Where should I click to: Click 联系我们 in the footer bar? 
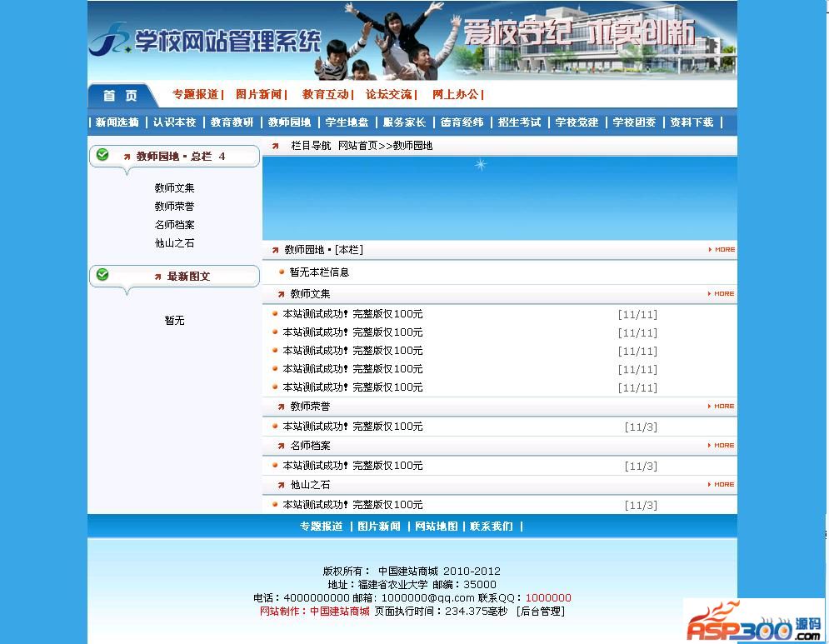pyautogui.click(x=492, y=526)
